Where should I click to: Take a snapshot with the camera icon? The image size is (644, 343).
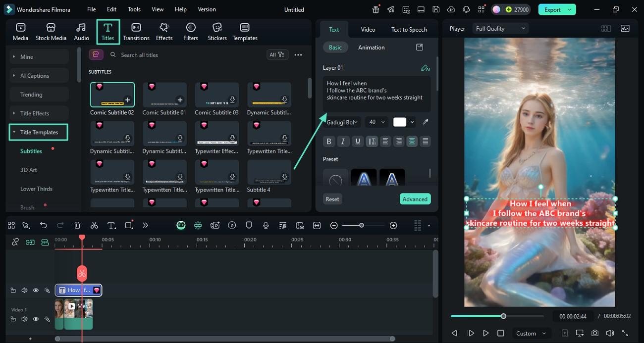pyautogui.click(x=594, y=333)
